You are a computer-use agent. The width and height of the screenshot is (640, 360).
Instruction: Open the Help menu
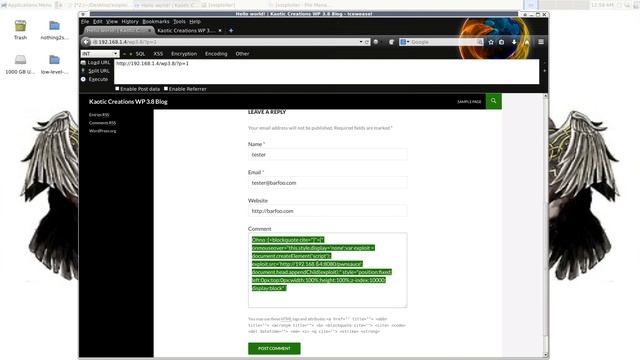(x=195, y=22)
